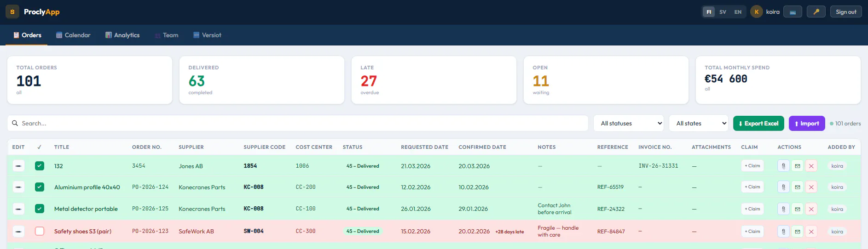This screenshot has height=249, width=868.
Task: Check the Safety shoes S3 (pair) checkbox
Action: tap(40, 231)
